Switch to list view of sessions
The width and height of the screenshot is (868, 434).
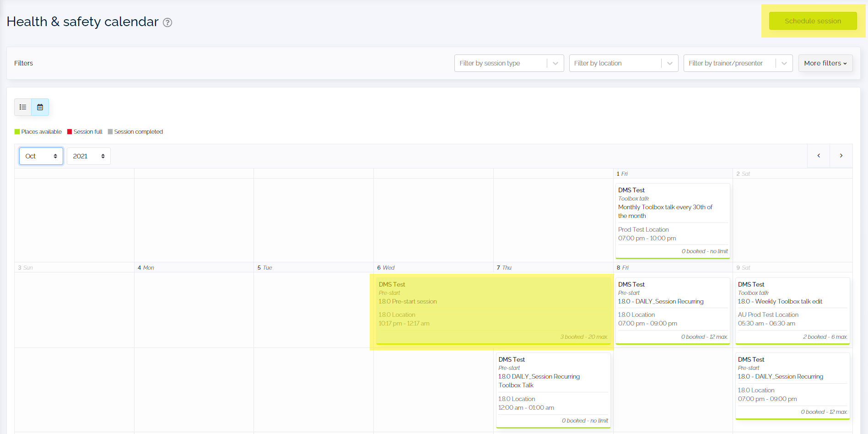22,107
